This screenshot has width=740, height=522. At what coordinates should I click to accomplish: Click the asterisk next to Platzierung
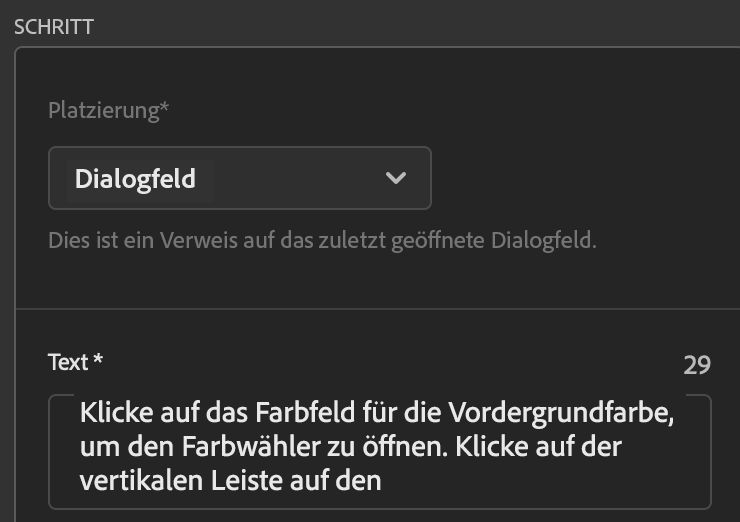click(x=164, y=108)
